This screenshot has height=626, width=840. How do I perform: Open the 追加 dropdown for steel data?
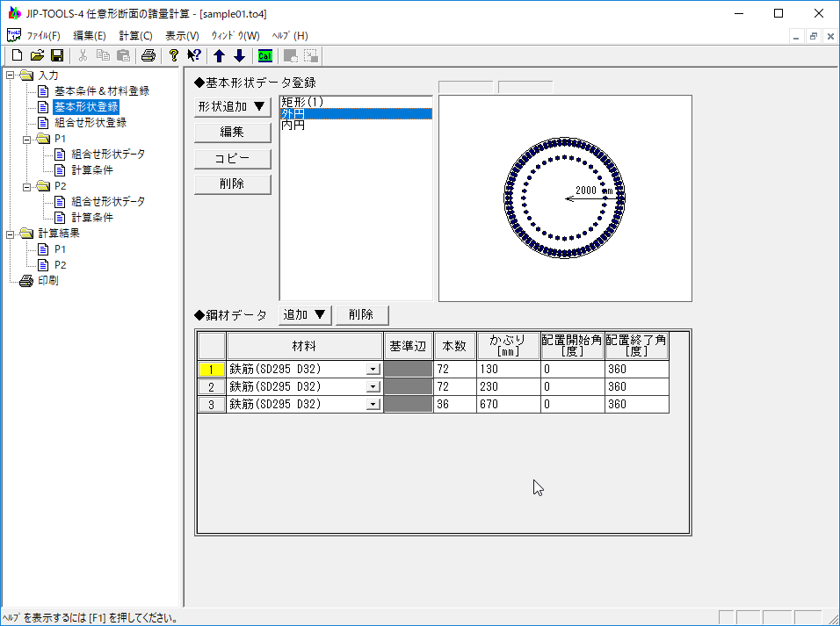tap(306, 314)
